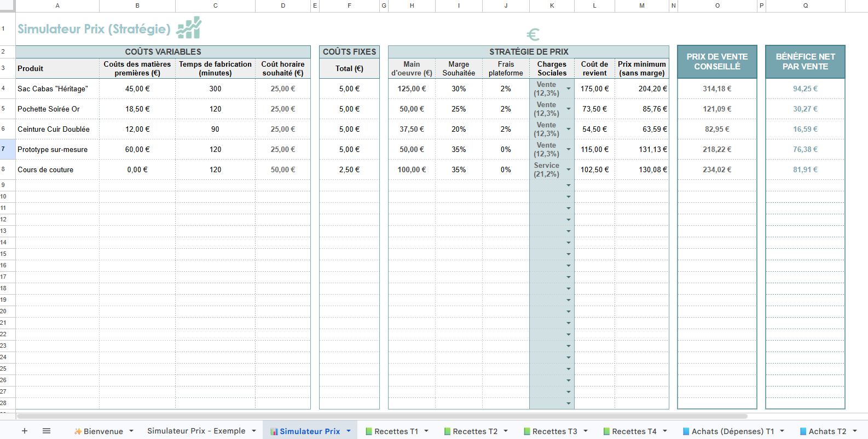The width and height of the screenshot is (868, 439).
Task: Switch to Simulateur Prix - Exemple sheet
Action: point(196,431)
